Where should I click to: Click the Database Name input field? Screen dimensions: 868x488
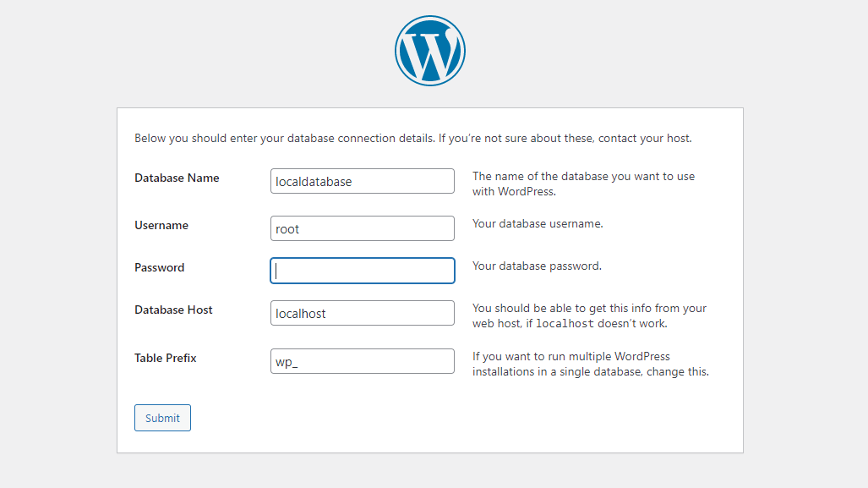pyautogui.click(x=363, y=181)
